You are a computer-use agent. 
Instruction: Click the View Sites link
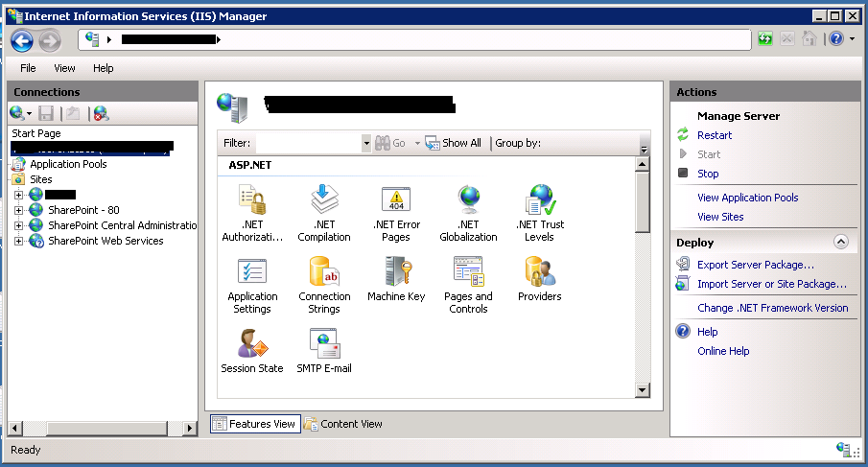(720, 217)
